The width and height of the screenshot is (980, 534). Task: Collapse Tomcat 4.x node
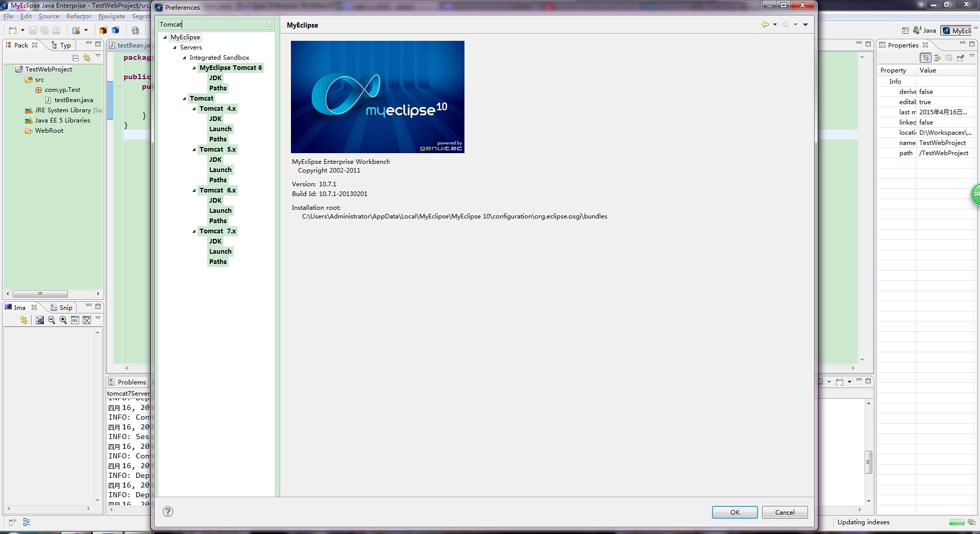[194, 109]
